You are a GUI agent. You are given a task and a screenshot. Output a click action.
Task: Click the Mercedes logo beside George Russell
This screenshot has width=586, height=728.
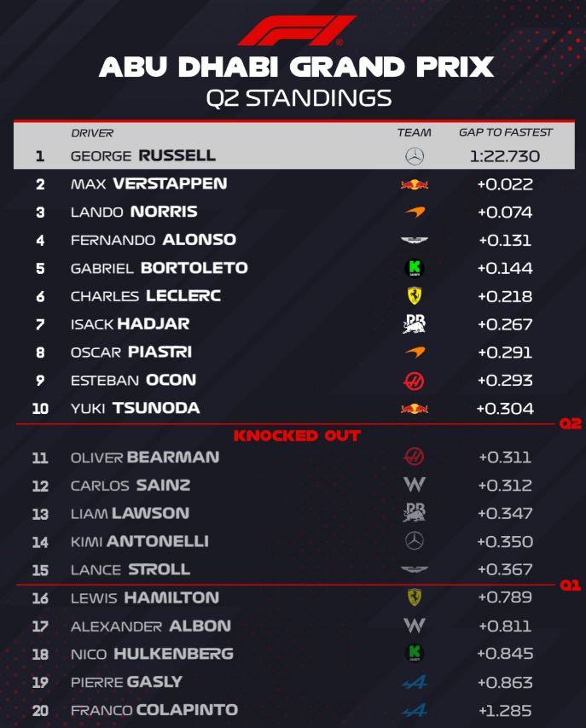(x=415, y=156)
